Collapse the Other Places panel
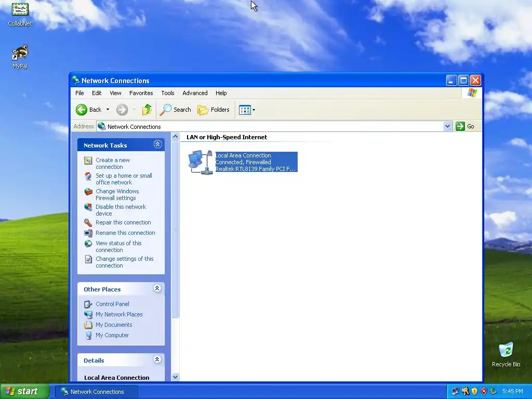 click(157, 288)
